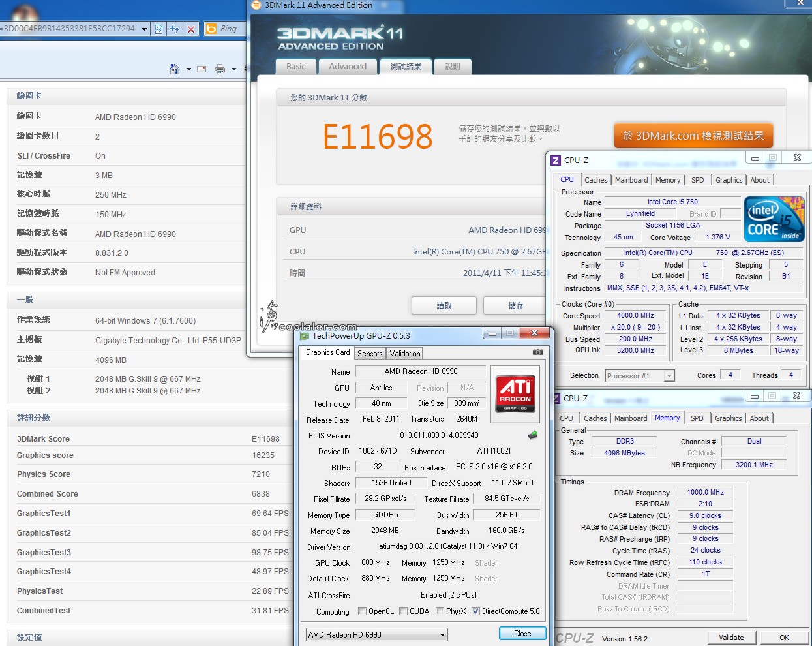The height and width of the screenshot is (646, 812).
Task: Toggle PhysX checkbox in GPU-Z
Action: coord(440,611)
